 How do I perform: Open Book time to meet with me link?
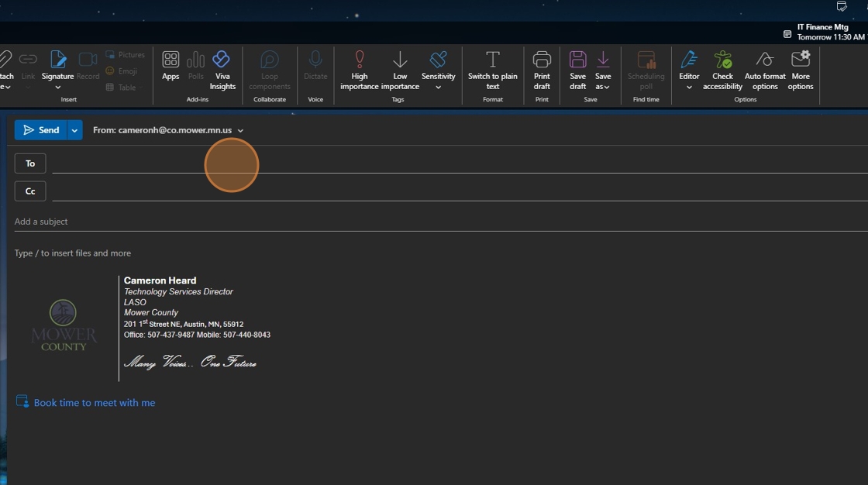click(94, 403)
